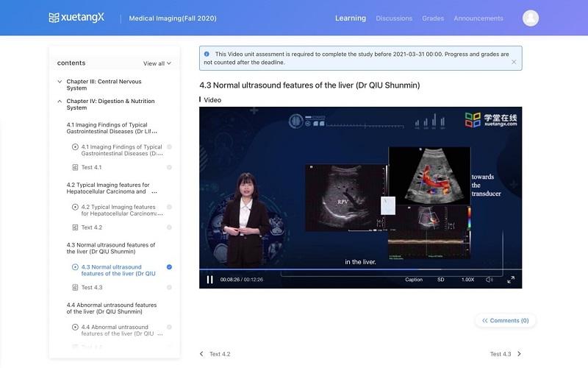This screenshot has width=588, height=368.
Task: Click completion dot beside Test 4.1
Action: [169, 168]
